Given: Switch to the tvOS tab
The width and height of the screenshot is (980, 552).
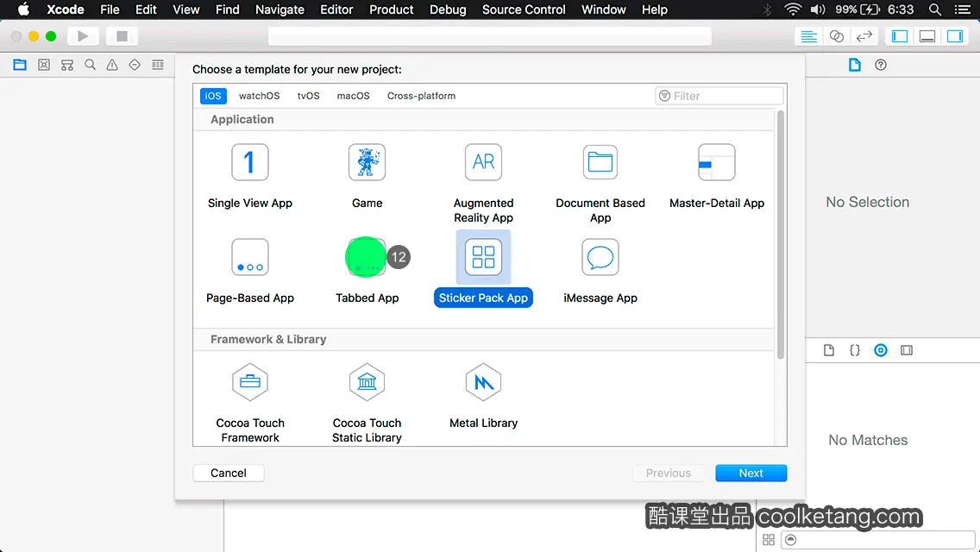Looking at the screenshot, I should click(x=308, y=96).
